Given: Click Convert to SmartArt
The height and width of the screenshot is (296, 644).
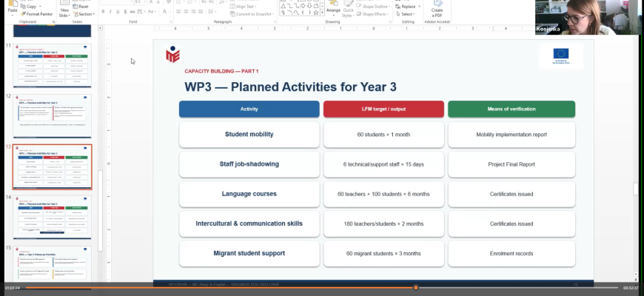Looking at the screenshot, I should pyautogui.click(x=250, y=14).
